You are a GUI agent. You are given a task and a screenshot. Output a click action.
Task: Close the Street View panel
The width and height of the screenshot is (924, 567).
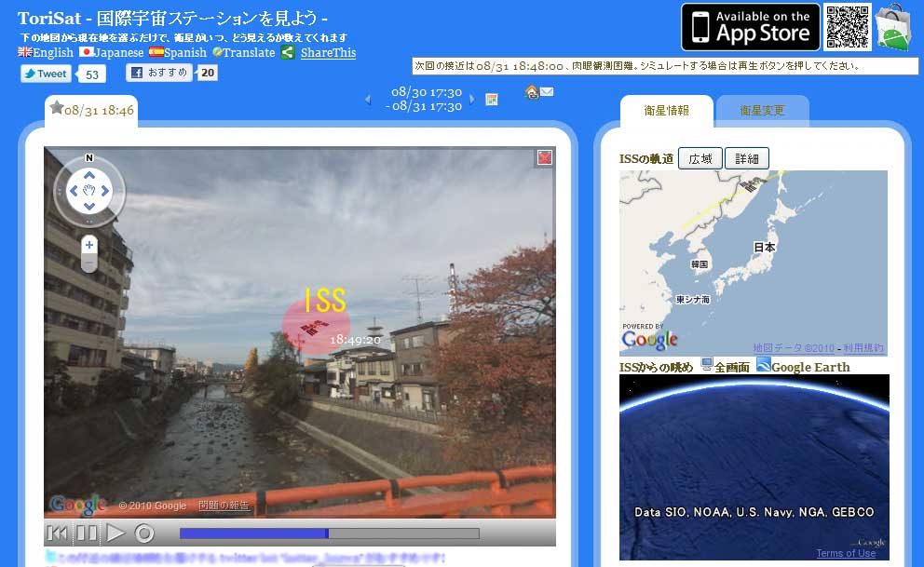coord(545,157)
